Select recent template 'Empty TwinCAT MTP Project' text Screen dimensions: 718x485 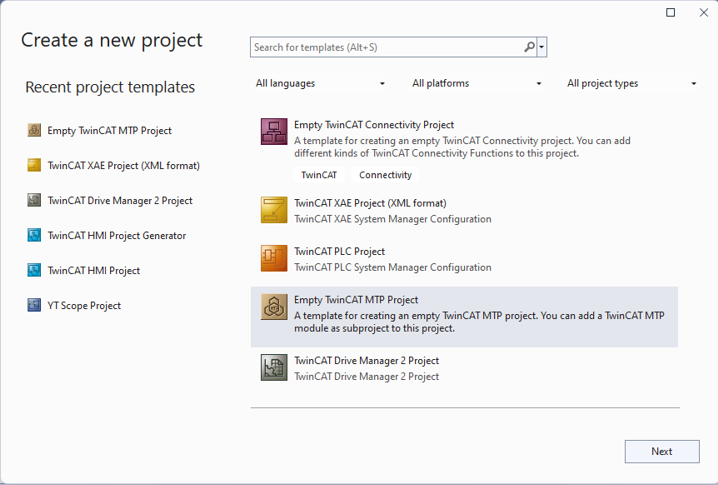pos(109,131)
